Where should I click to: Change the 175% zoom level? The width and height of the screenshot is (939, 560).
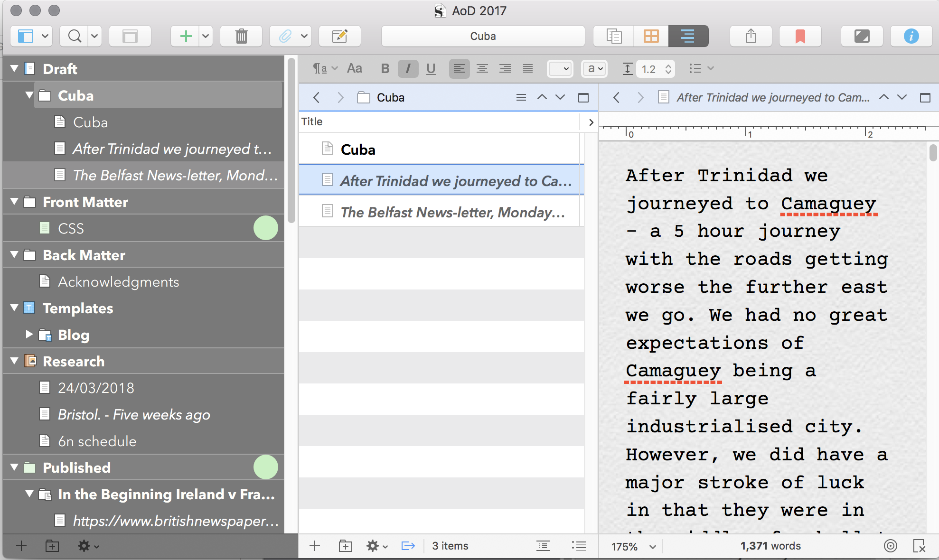click(x=633, y=546)
